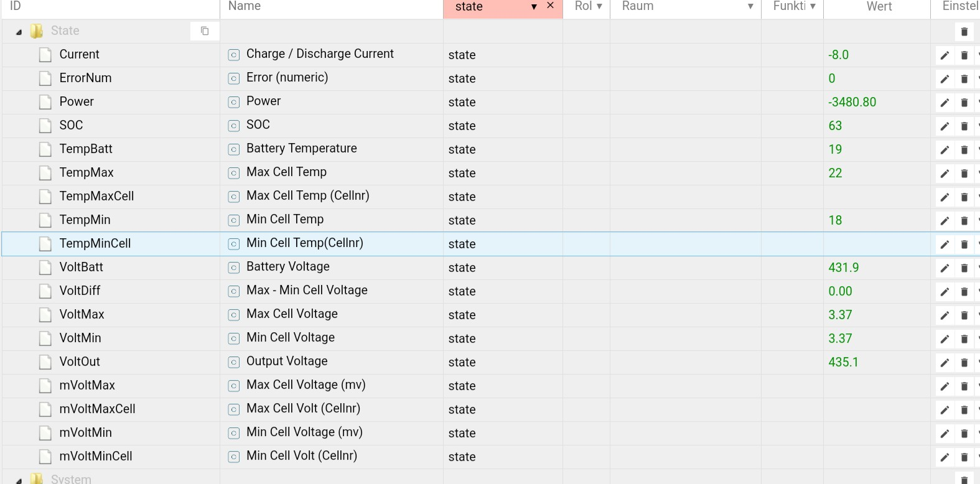
Task: Click the pencil icon for VoltOut
Action: (x=945, y=363)
